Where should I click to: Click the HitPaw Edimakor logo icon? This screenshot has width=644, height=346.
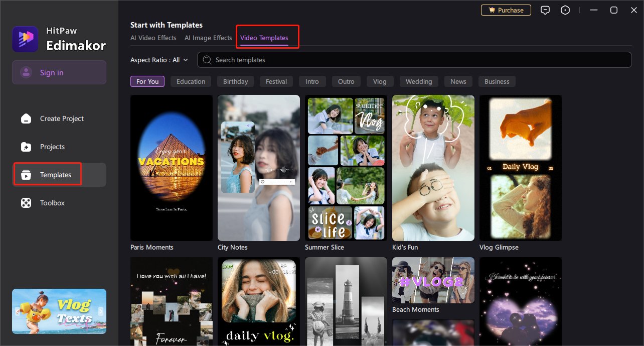(26, 39)
